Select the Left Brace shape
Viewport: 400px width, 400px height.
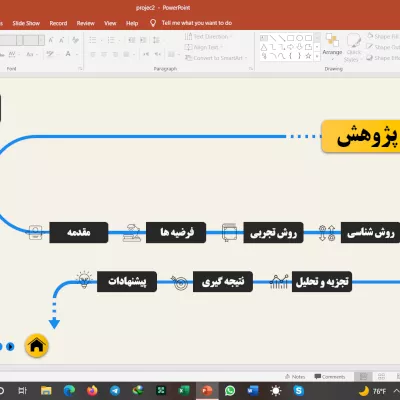[x=290, y=56]
